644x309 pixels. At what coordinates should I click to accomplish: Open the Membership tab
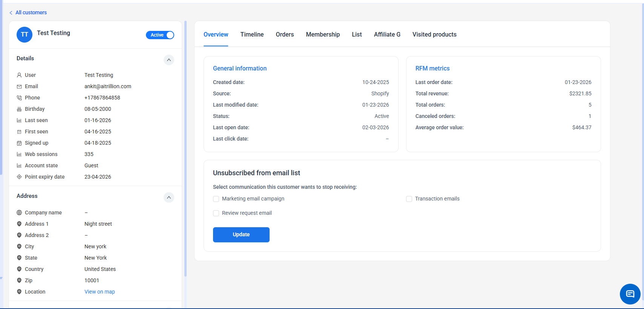point(323,35)
